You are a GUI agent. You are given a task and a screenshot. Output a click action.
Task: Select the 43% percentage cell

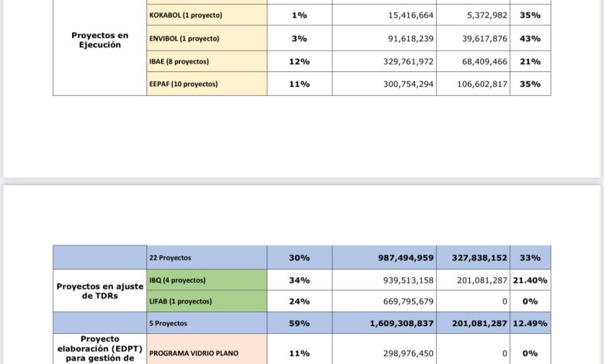coord(530,39)
